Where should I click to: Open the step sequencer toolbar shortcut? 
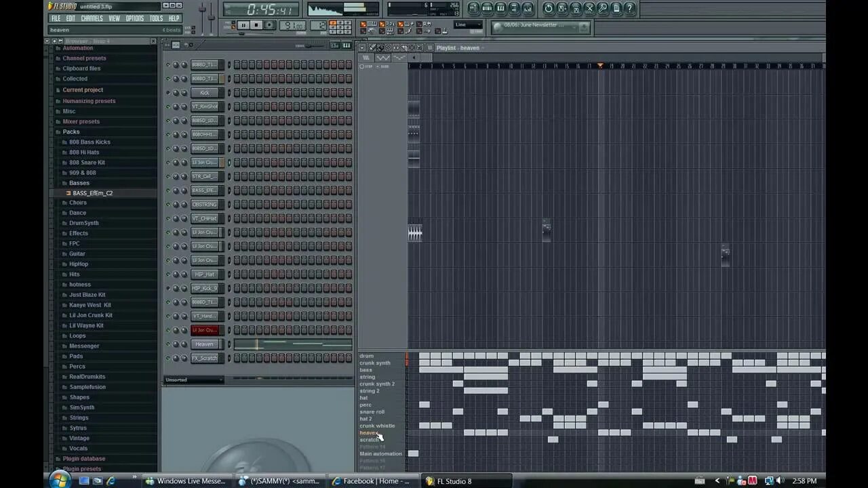coord(487,8)
